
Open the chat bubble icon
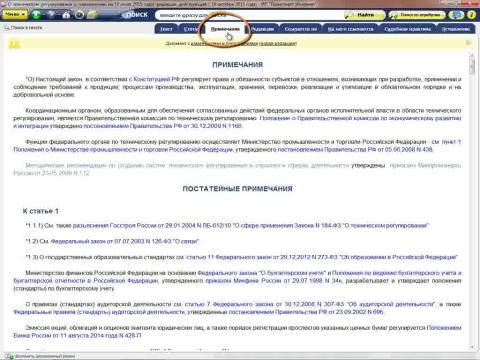coord(456,15)
